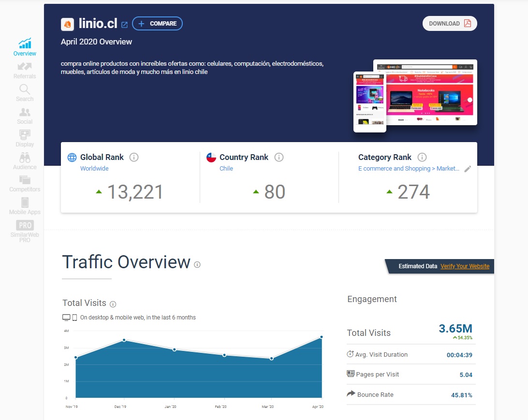
Task: Click the PDF icon in Download button
Action: (468, 23)
